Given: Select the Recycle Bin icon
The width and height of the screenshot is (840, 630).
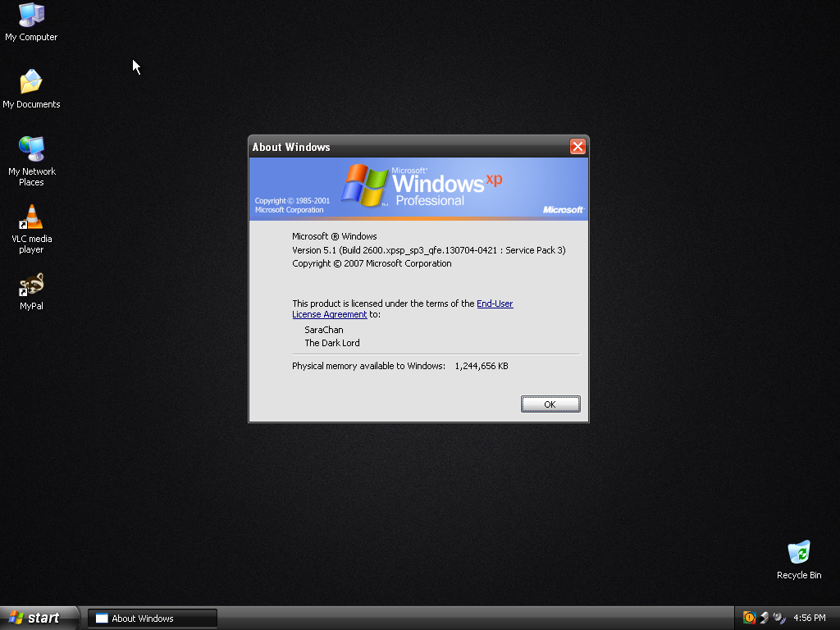Looking at the screenshot, I should tap(799, 559).
